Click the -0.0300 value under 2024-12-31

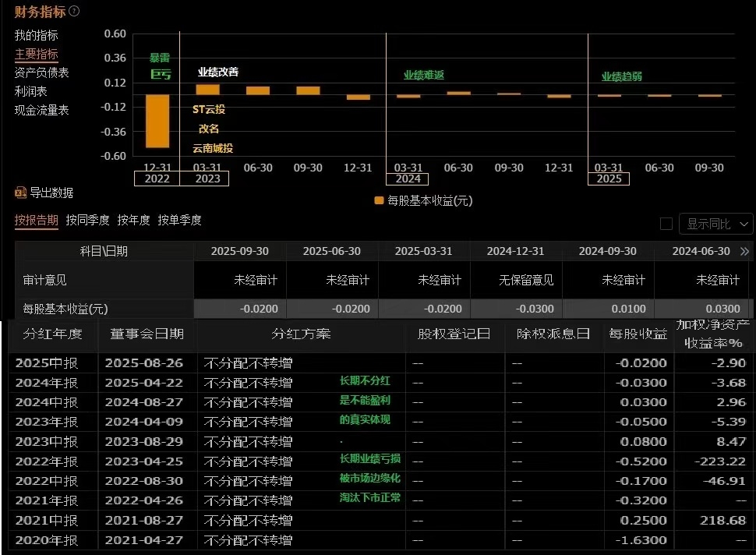tap(535, 309)
